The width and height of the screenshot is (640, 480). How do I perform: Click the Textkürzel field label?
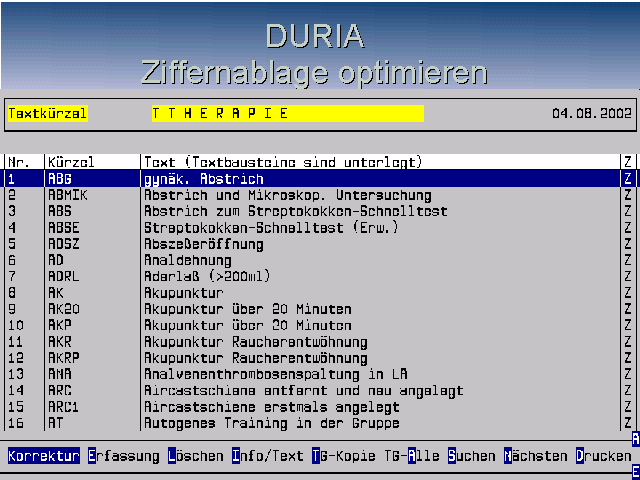click(48, 113)
